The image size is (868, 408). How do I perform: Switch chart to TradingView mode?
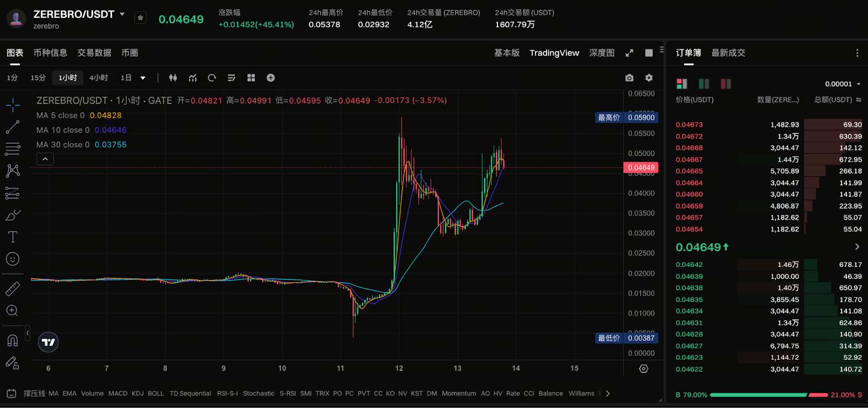(x=554, y=53)
